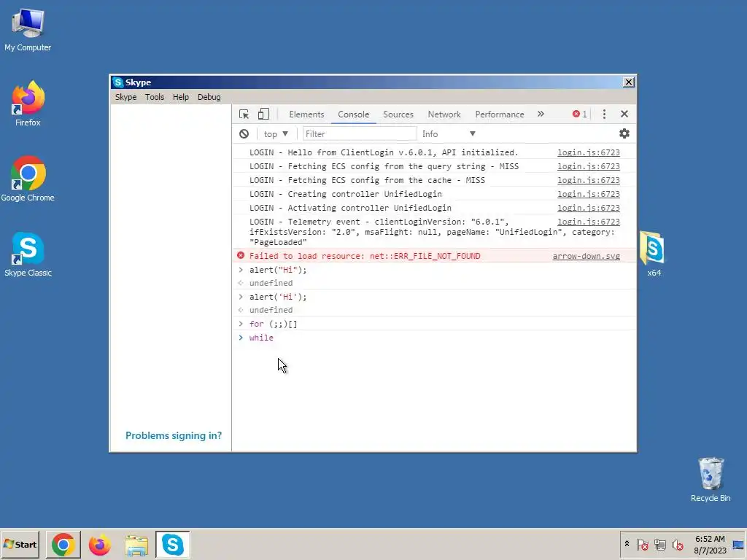
Task: Switch to the Performance tab
Action: click(499, 114)
